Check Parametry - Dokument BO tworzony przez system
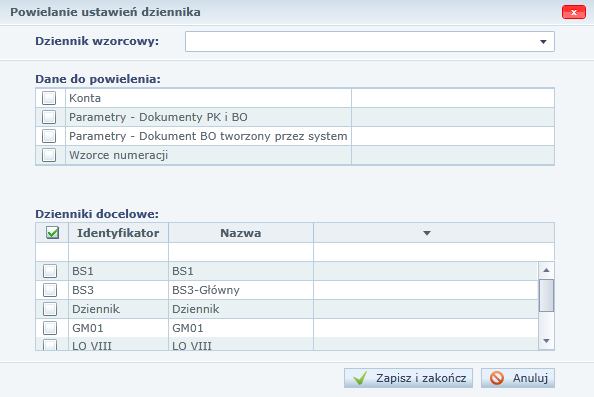This screenshot has height=397, width=594. [x=49, y=136]
